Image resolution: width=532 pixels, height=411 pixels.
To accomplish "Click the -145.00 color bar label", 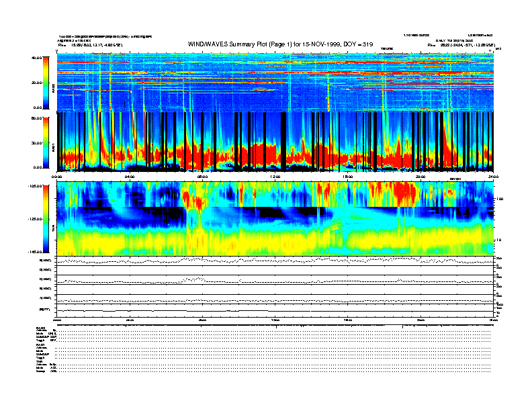I will pos(36,252).
